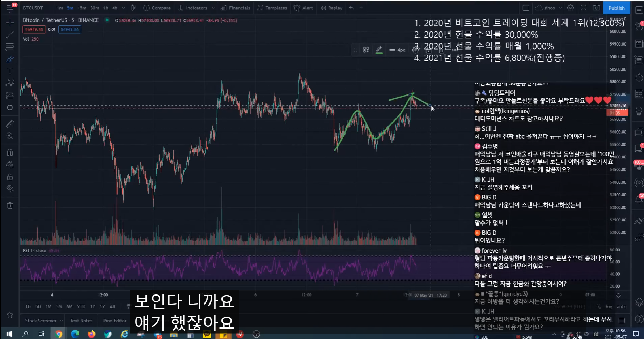Toggle lock all drawing tools
Image resolution: width=644 pixels, height=339 pixels.
tap(10, 177)
